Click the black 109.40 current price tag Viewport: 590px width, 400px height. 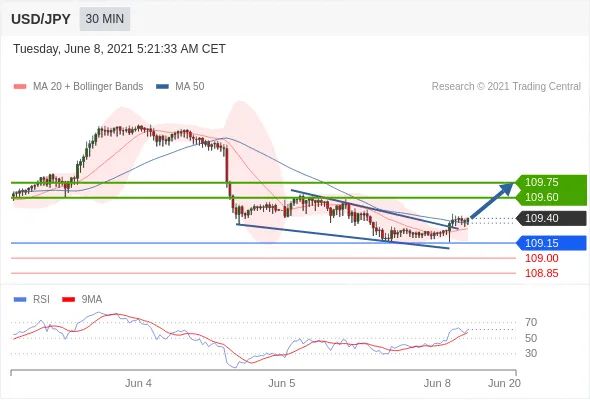551,218
